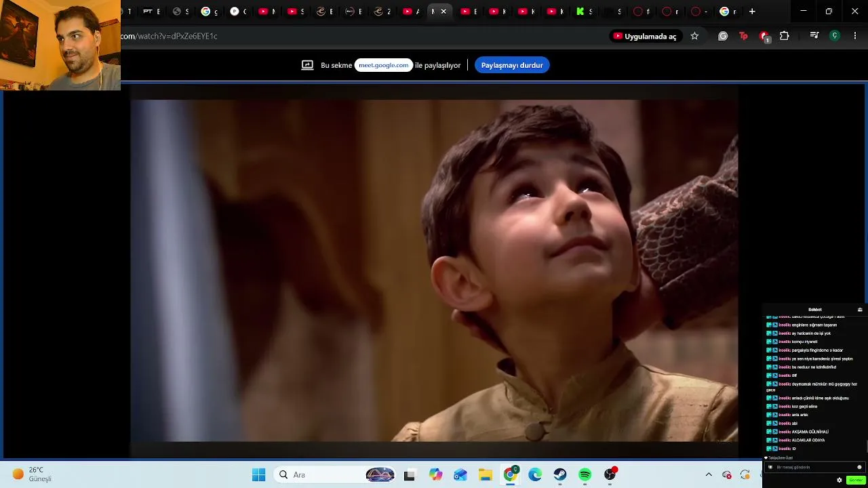Click the Grammarly extension icon

pyautogui.click(x=723, y=36)
